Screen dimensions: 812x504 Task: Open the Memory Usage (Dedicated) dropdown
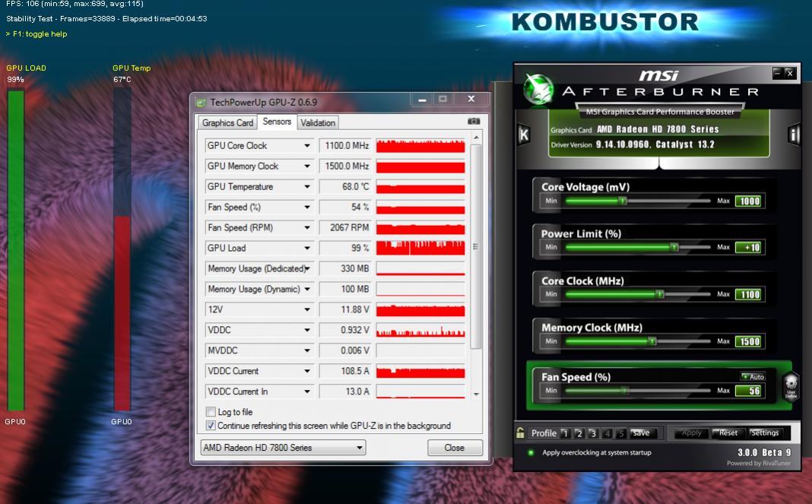(307, 269)
